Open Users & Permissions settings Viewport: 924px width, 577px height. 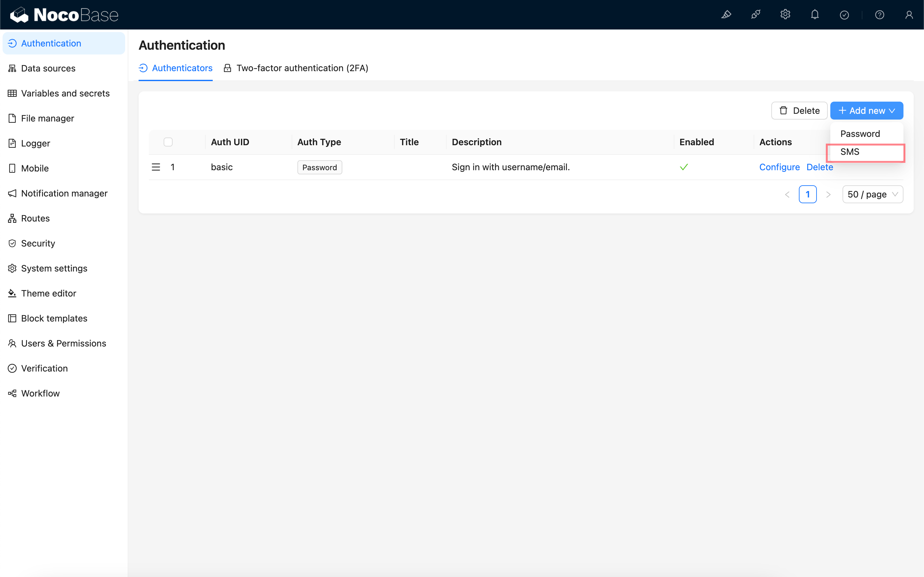point(64,343)
